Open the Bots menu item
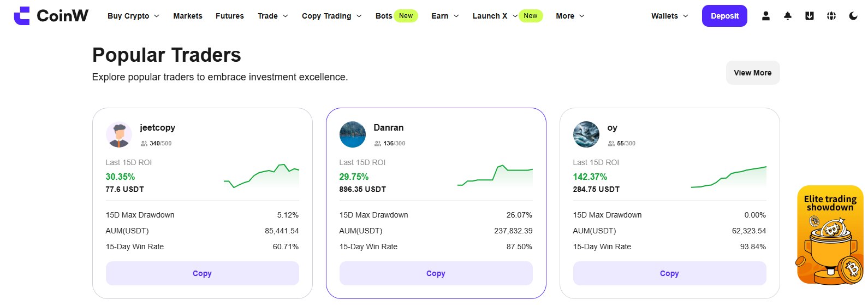868x305 pixels. [x=384, y=16]
